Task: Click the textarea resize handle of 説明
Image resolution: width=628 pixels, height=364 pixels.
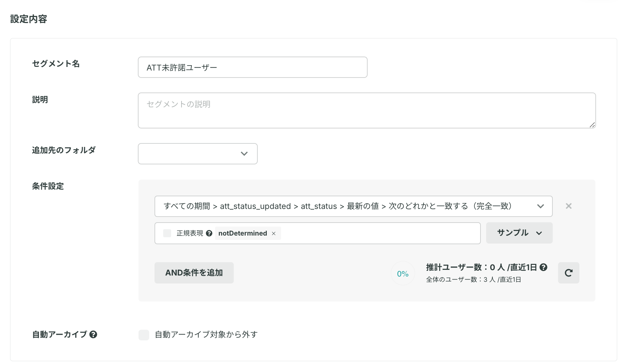Action: 592,125
